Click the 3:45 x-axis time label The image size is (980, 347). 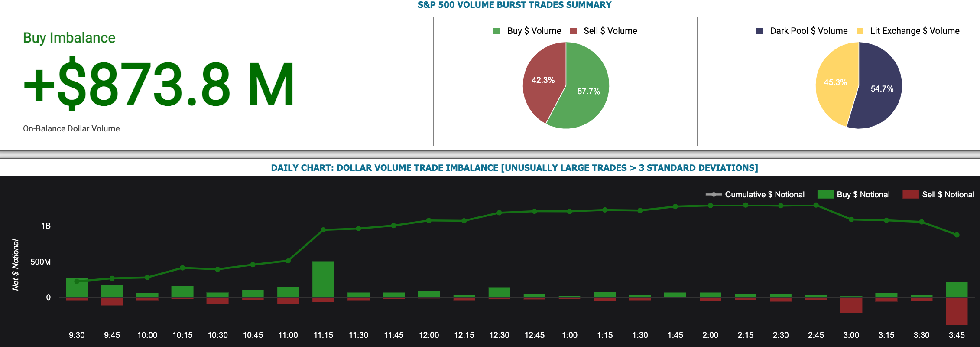(957, 335)
